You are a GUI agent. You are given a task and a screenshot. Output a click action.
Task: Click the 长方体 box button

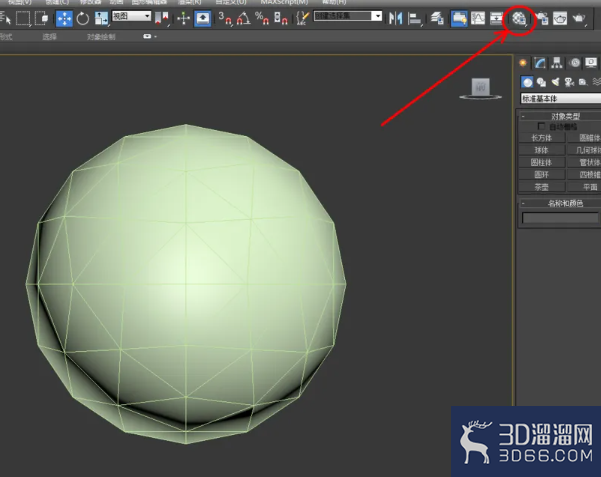tap(542, 138)
